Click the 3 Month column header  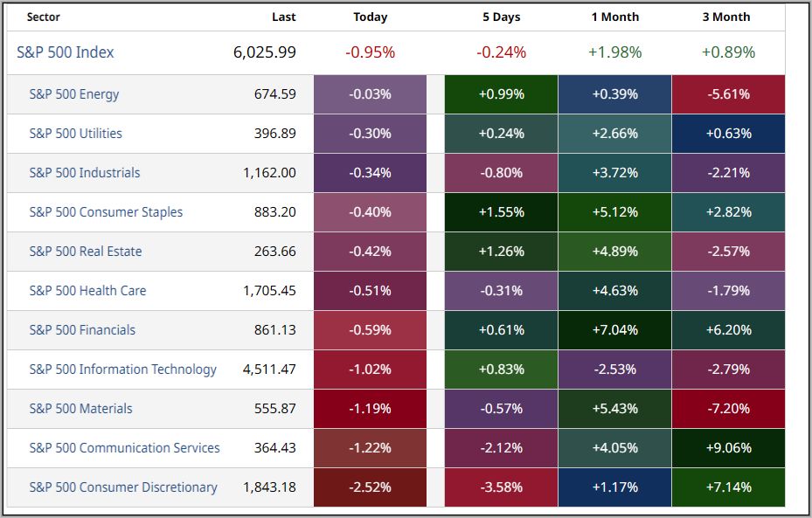(x=726, y=17)
